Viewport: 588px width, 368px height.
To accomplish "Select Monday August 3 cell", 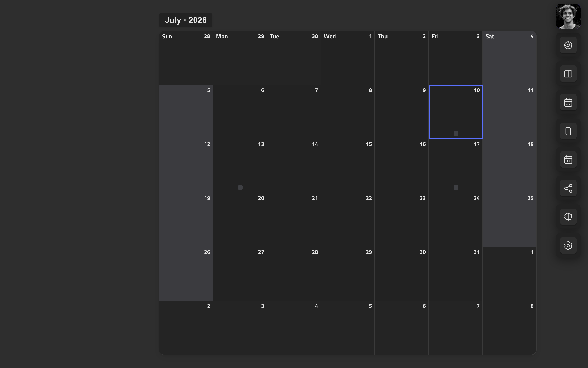I will point(240,328).
